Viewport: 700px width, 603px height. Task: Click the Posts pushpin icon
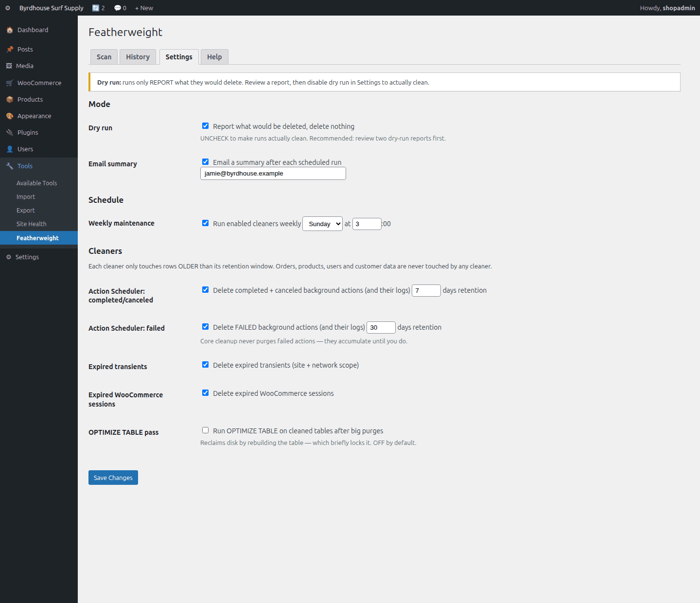click(10, 50)
